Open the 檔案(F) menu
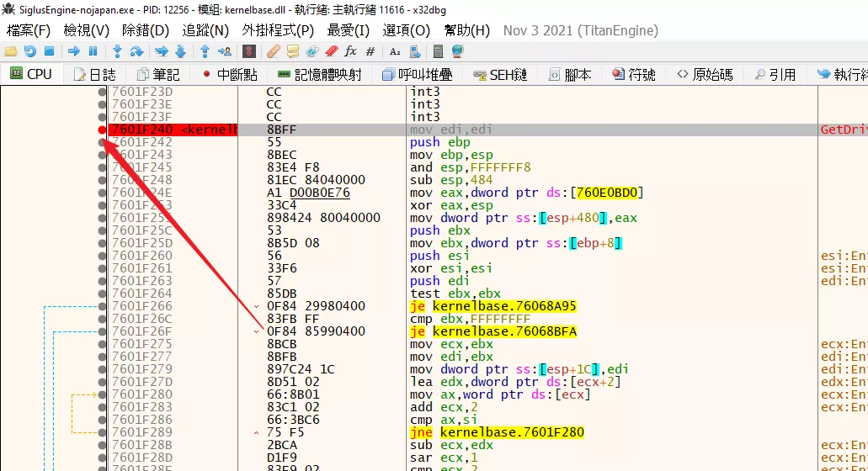This screenshot has height=471, width=868. [x=29, y=30]
